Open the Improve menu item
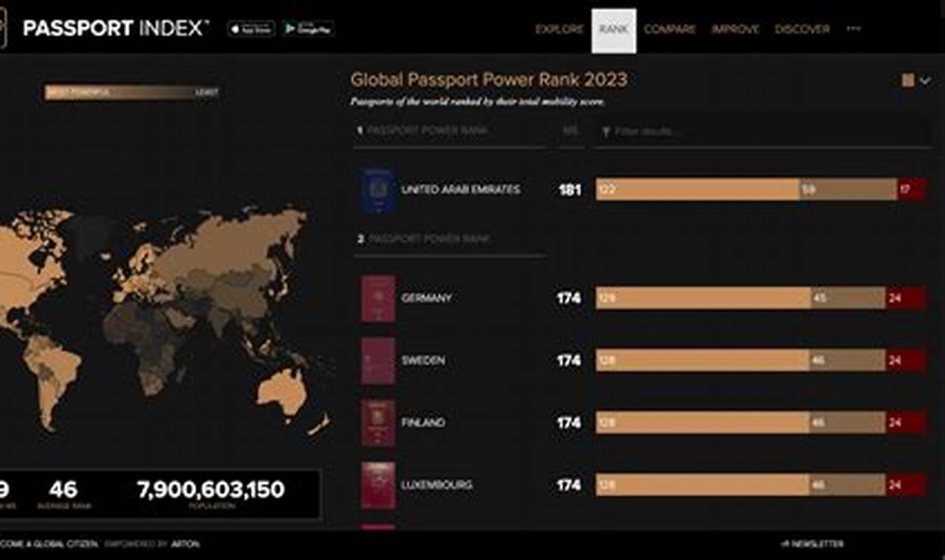The height and width of the screenshot is (560, 945). tap(735, 30)
